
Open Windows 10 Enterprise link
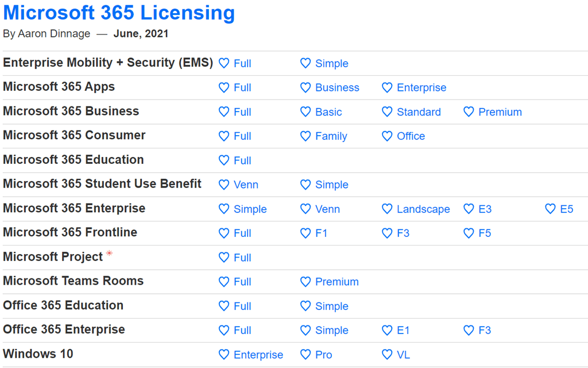tap(258, 355)
